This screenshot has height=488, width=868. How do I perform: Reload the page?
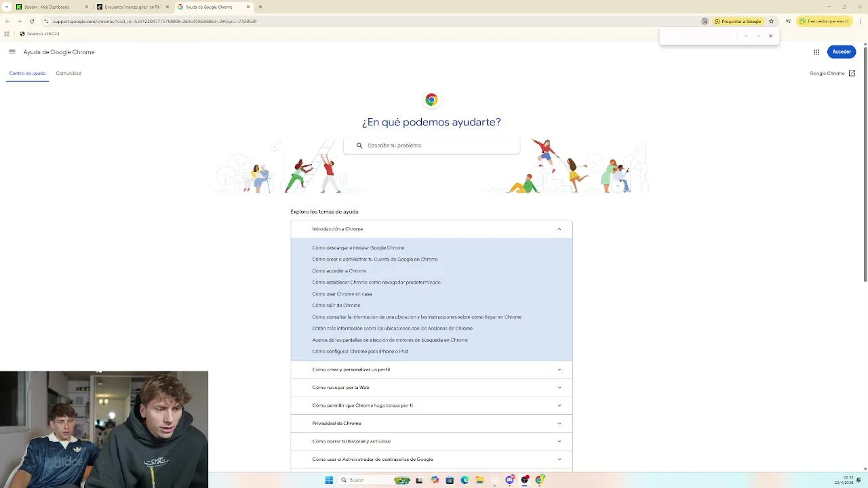[x=31, y=21]
